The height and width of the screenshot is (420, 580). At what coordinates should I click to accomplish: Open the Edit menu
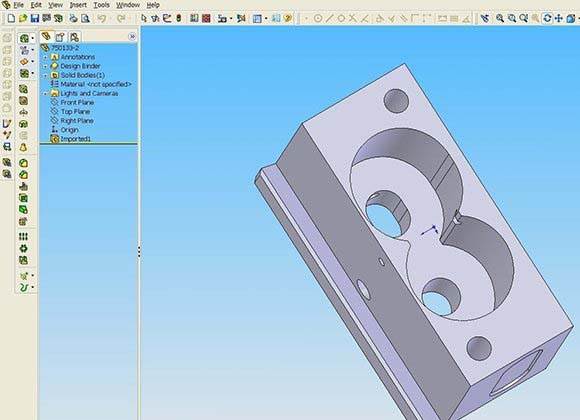[36, 5]
